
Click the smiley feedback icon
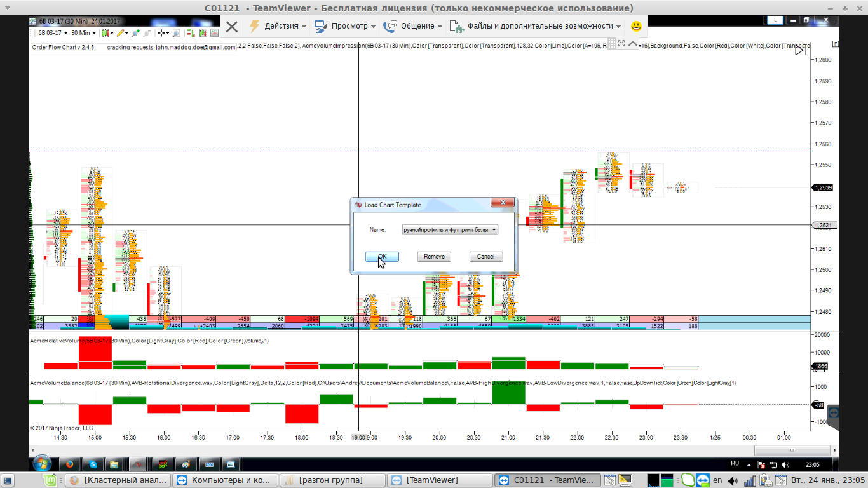[636, 26]
